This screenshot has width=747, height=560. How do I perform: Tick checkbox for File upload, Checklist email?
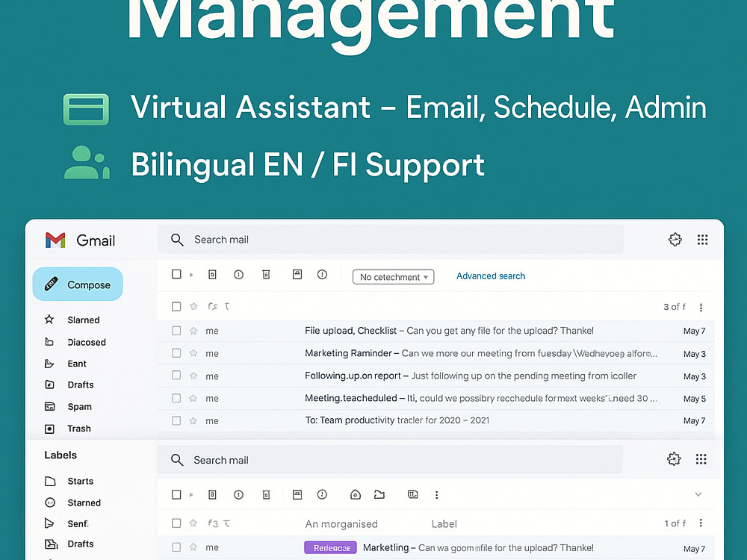(x=176, y=331)
